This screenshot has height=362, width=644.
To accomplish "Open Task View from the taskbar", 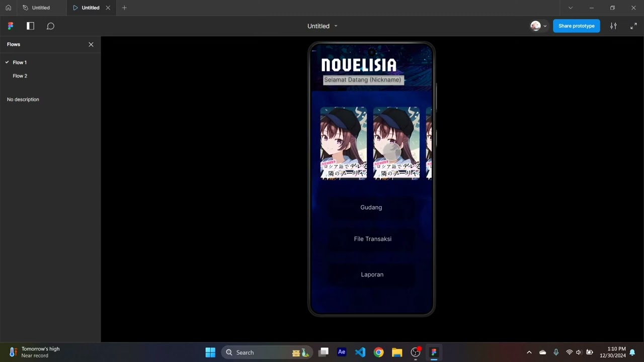I will 324,352.
